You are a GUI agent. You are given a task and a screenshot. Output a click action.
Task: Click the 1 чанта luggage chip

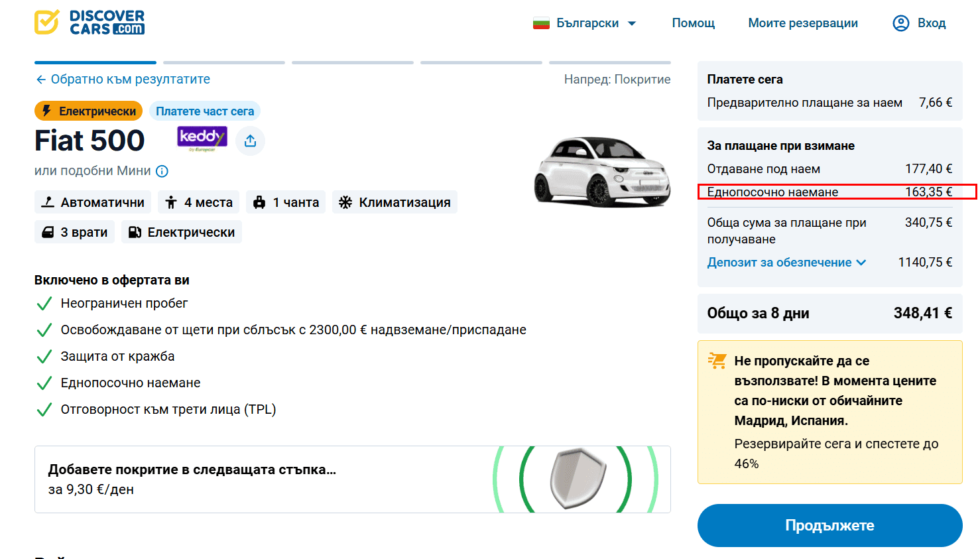click(286, 202)
